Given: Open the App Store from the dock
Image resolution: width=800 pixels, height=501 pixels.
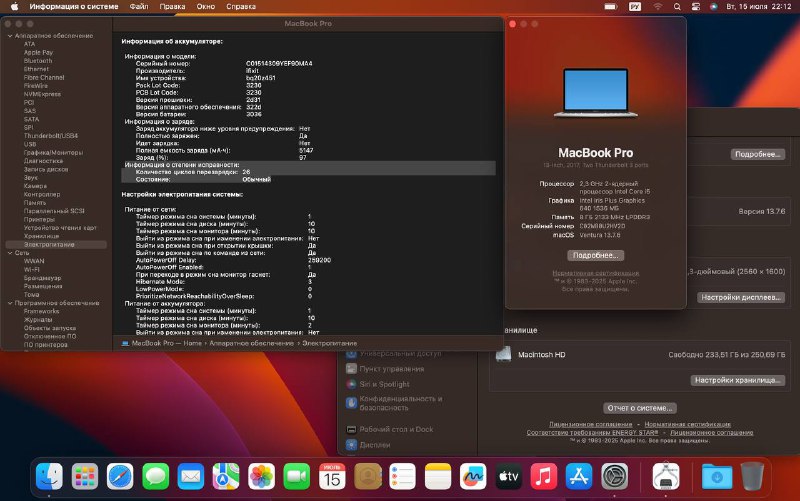Looking at the screenshot, I should point(579,476).
